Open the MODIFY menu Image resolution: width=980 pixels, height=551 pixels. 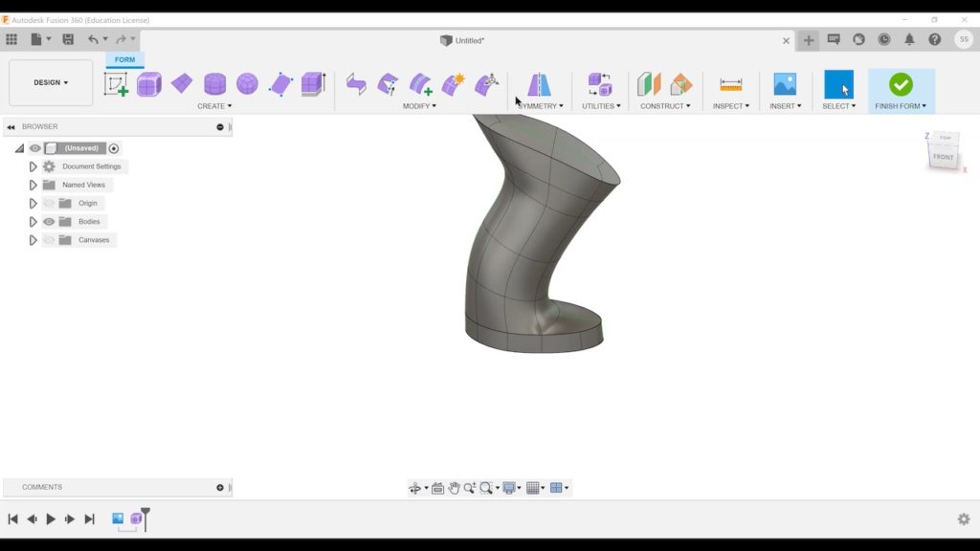tap(419, 106)
